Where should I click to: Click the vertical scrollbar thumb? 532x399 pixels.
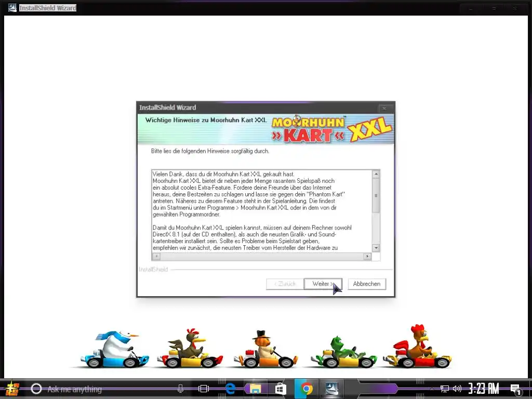tap(376, 195)
